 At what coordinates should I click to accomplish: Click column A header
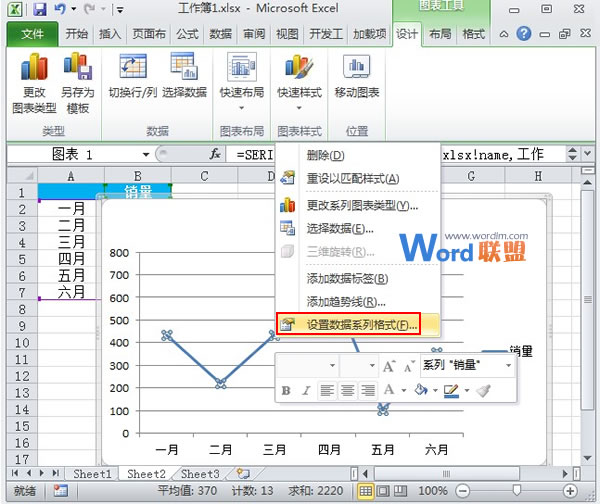pyautogui.click(x=71, y=176)
